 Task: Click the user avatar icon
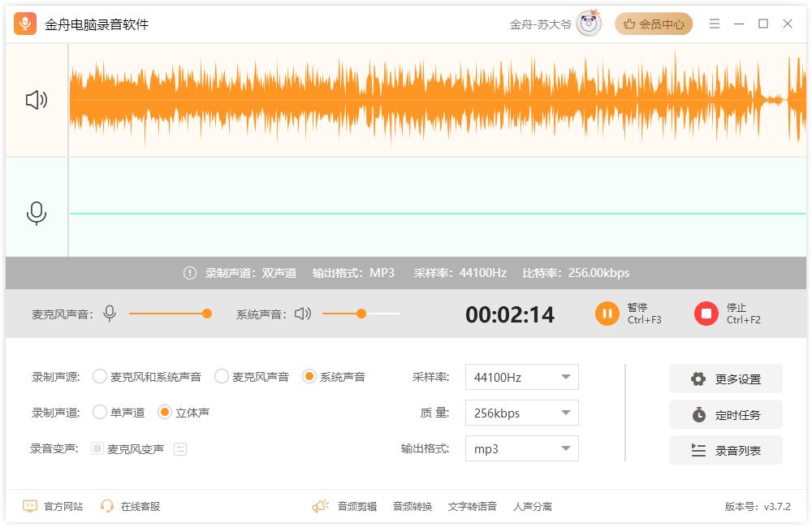click(x=589, y=24)
